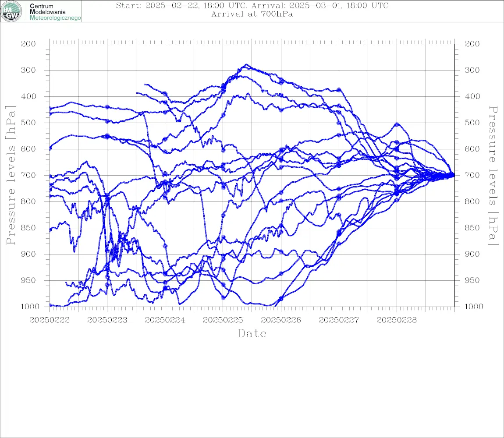Click the right 'Pressure levels [hPa]' axis title

(x=493, y=176)
